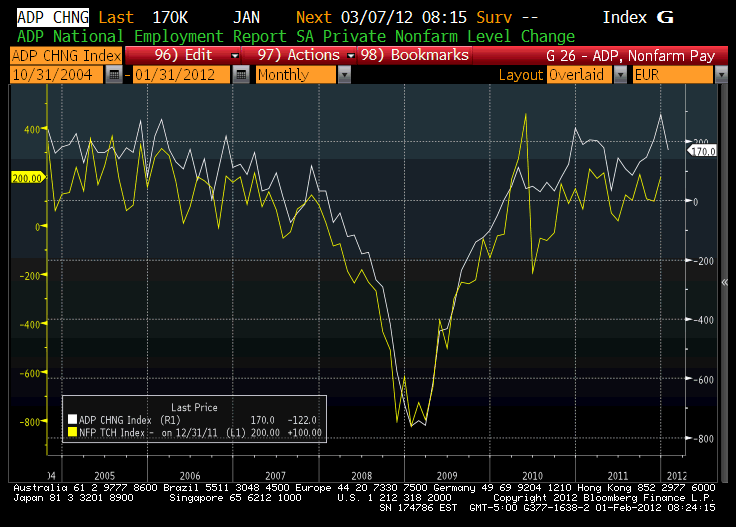The width and height of the screenshot is (736, 527).
Task: Click Next 03/07/12 08:15 release date
Action: tap(381, 17)
